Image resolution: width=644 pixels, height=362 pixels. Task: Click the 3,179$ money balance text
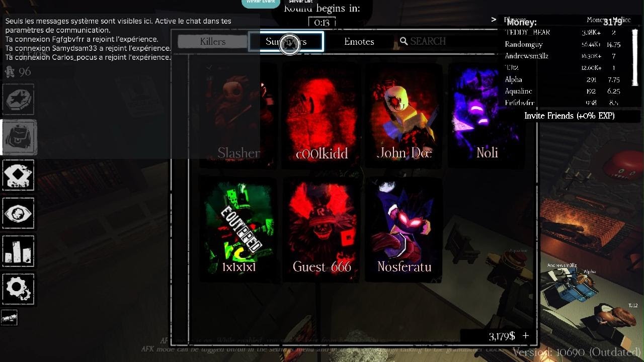tap(502, 336)
